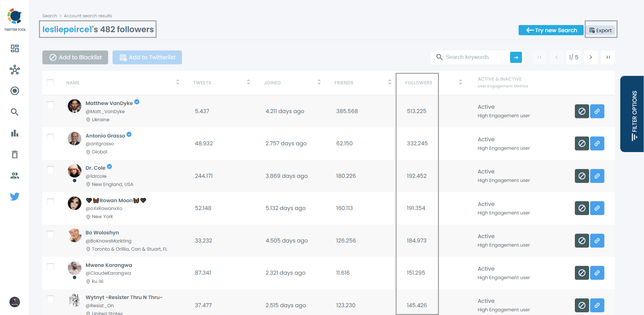Open lesliepeirce1 profile link in heading
644x315 pixels.
point(67,29)
